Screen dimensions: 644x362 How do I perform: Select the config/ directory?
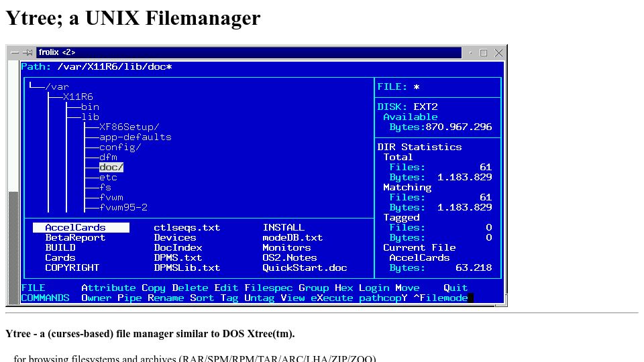120,147
